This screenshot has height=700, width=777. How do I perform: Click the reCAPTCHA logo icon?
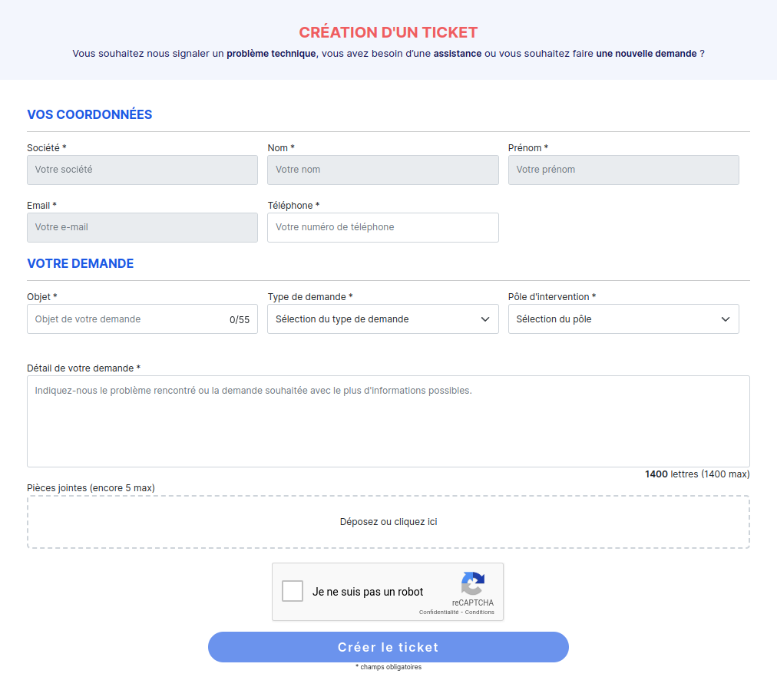pyautogui.click(x=473, y=583)
